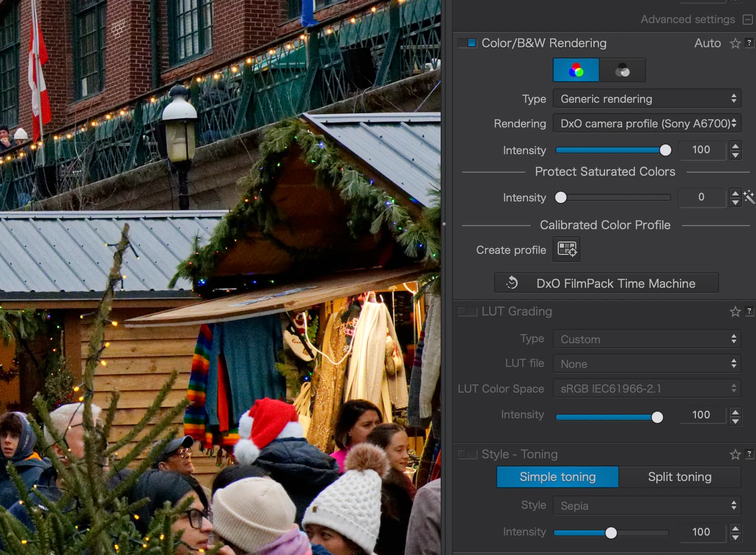Click magic wand for Protect Saturated Colors
Viewport: 756px width, 555px height.
coord(749,197)
